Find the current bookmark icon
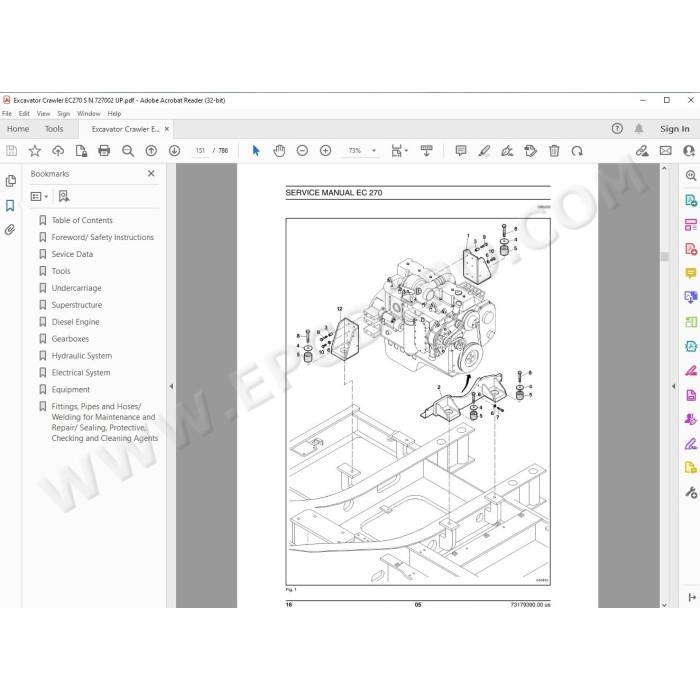700x700 pixels. (63, 196)
